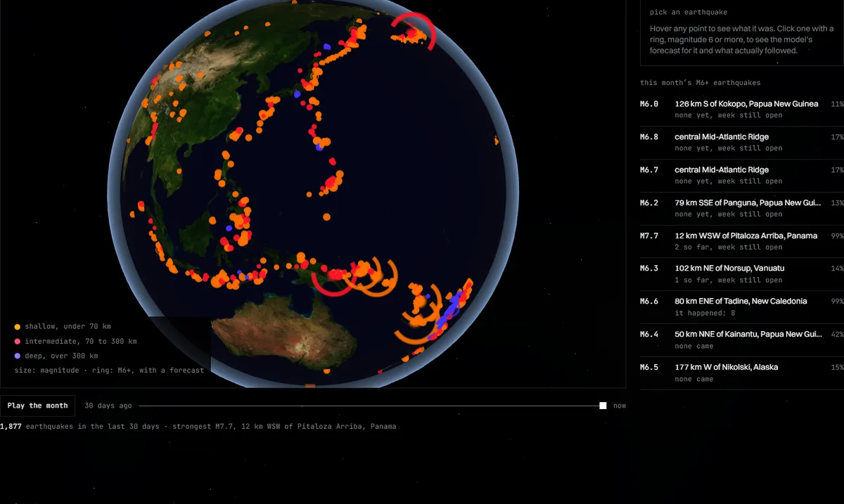Click the intermediate depth red legend dot
844x504 pixels.
[17, 342]
